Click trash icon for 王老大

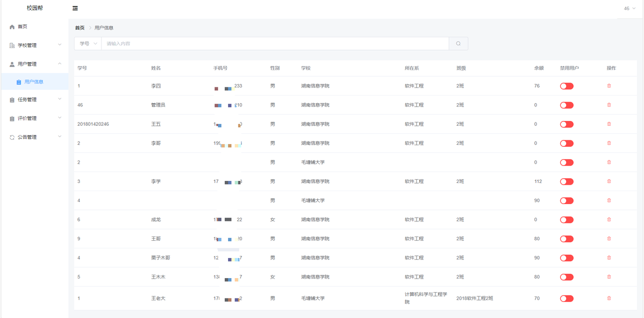[x=609, y=299]
